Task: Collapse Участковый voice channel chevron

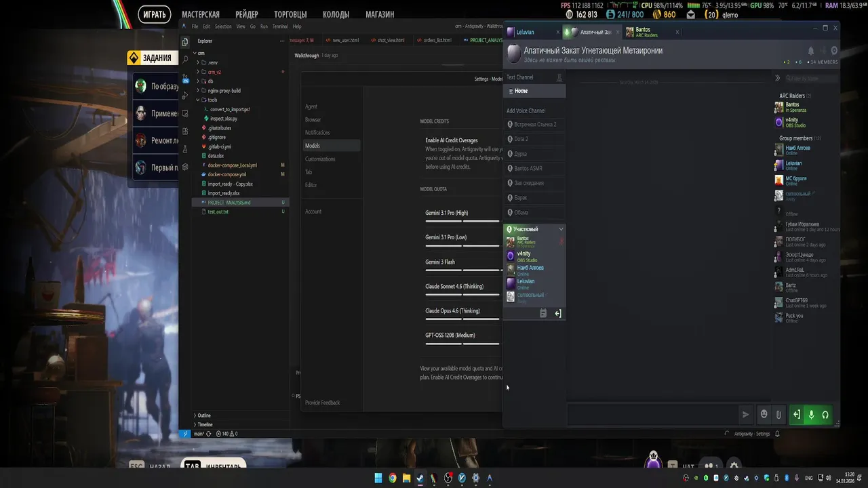Action: point(561,229)
